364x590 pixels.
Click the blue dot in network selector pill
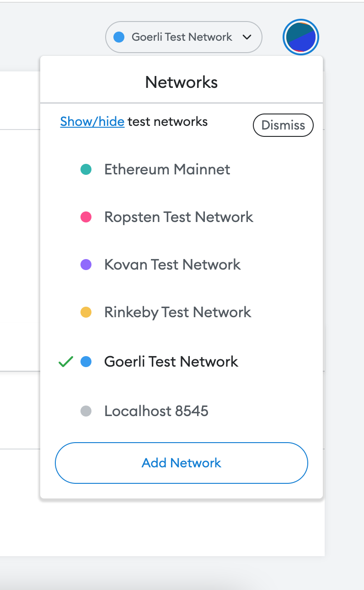coord(119,37)
